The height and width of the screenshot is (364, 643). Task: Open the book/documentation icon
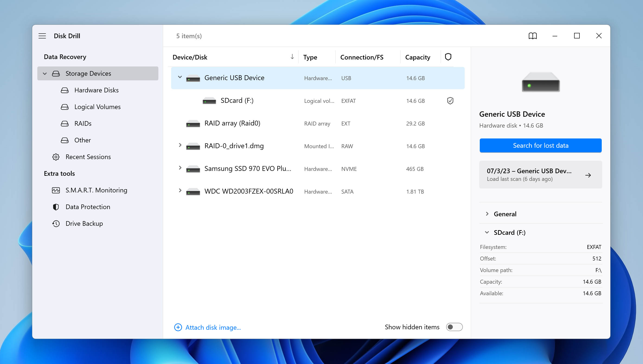click(x=533, y=36)
